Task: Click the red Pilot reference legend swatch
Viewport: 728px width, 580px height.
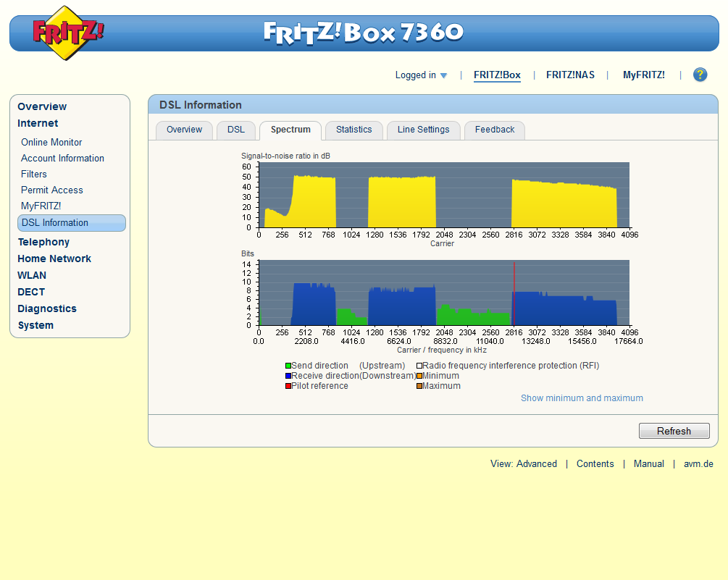Action: (x=288, y=387)
